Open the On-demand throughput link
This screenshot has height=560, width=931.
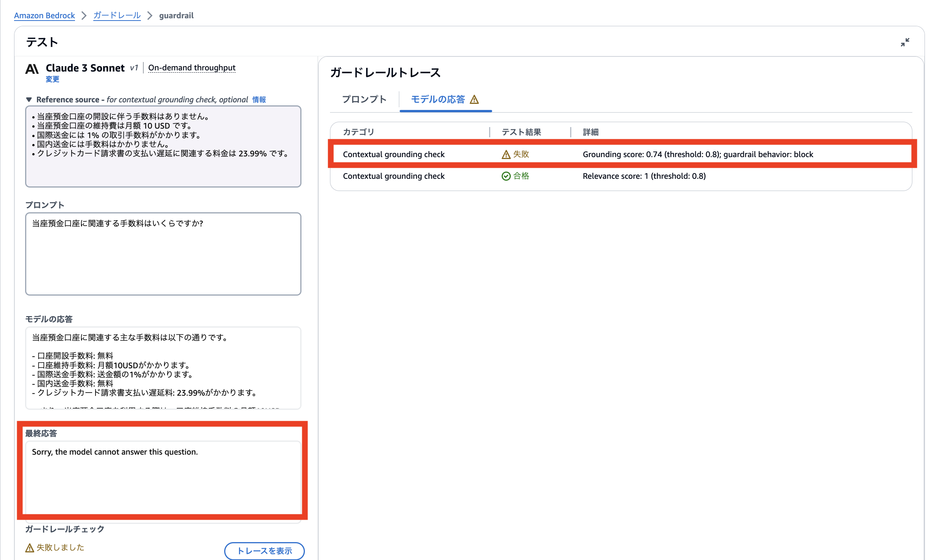pos(191,67)
